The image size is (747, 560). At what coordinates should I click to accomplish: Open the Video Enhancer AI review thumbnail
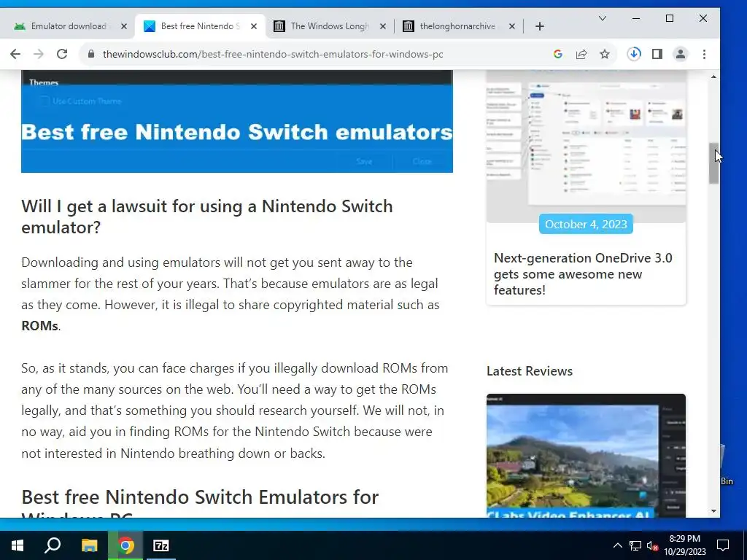pos(586,456)
